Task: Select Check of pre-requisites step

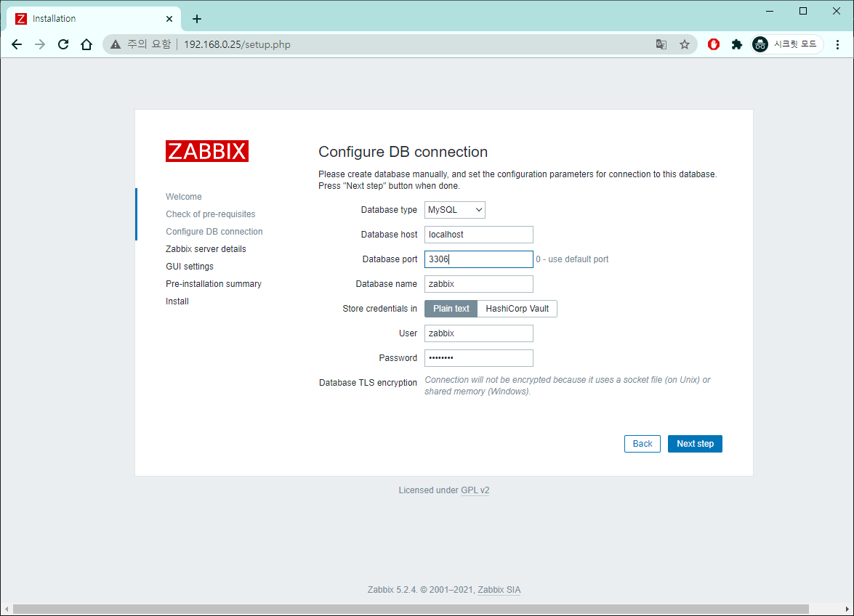Action: (210, 214)
